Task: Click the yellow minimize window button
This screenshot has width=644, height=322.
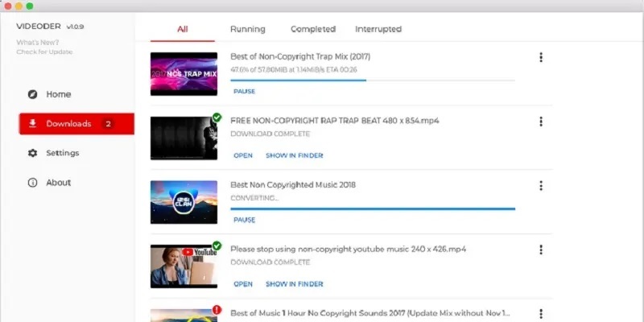Action: 19,6
